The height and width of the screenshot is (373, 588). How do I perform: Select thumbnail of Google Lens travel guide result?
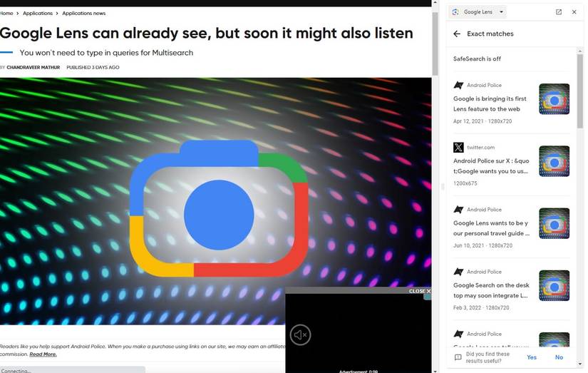(x=554, y=223)
